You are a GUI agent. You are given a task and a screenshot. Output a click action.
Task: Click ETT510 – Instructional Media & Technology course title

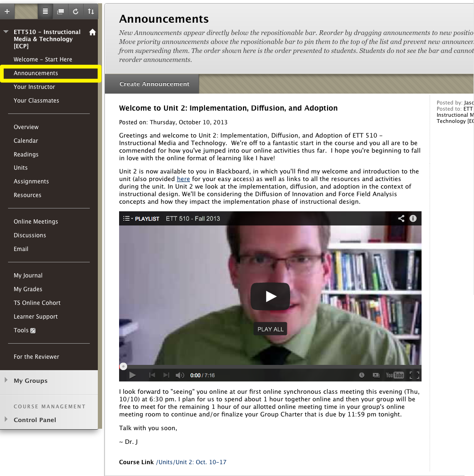47,39
